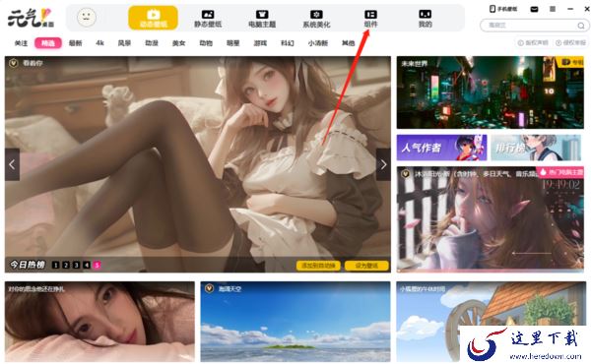Select the 风景 (scenery) category
591x364 pixels.
click(124, 43)
